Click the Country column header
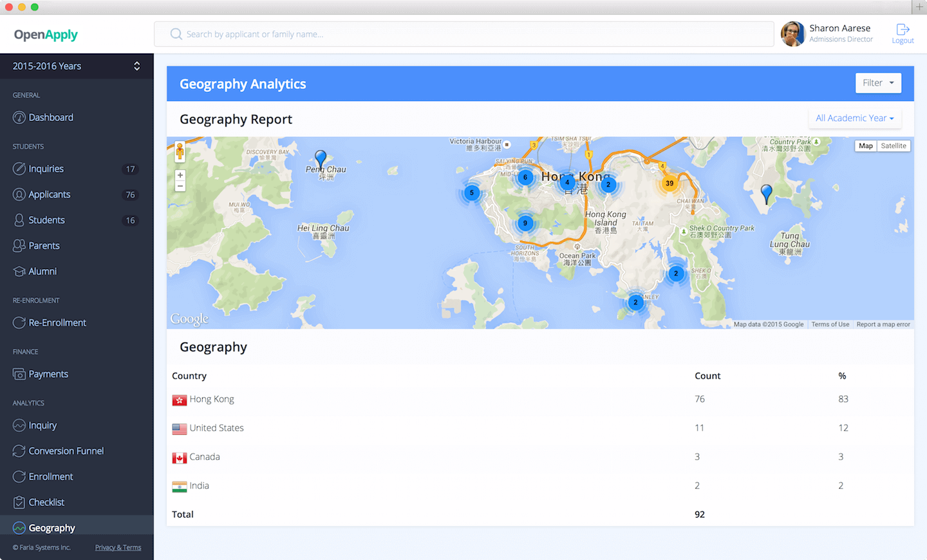 click(x=189, y=376)
